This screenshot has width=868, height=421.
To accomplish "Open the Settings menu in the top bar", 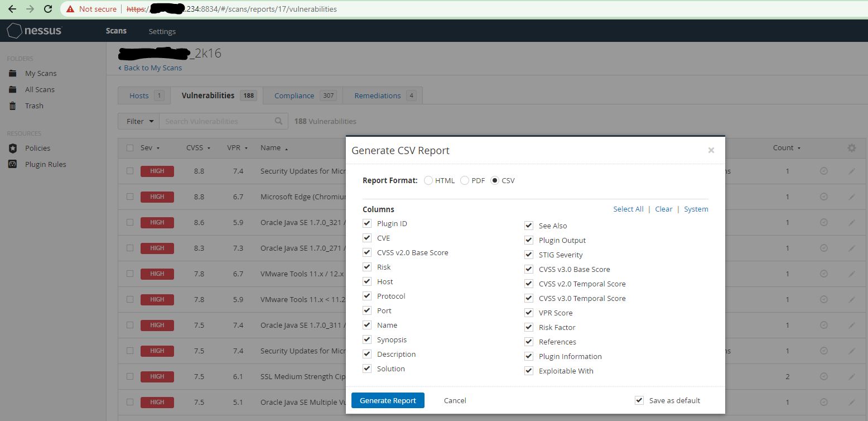I will click(x=162, y=31).
